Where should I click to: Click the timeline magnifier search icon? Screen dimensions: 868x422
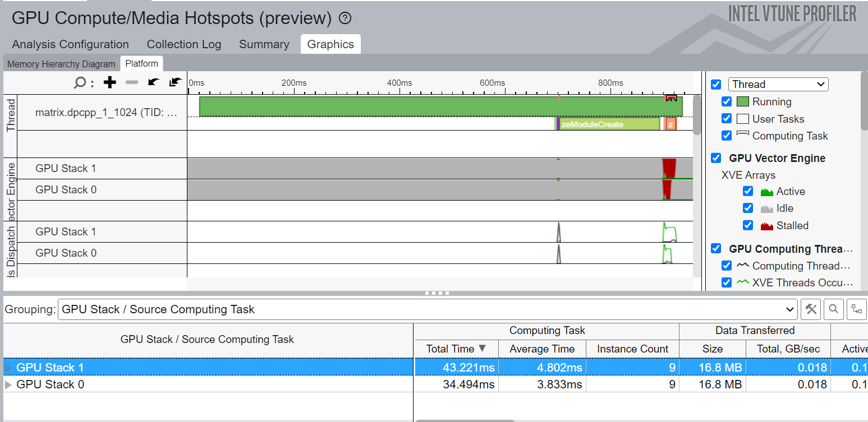[80, 83]
